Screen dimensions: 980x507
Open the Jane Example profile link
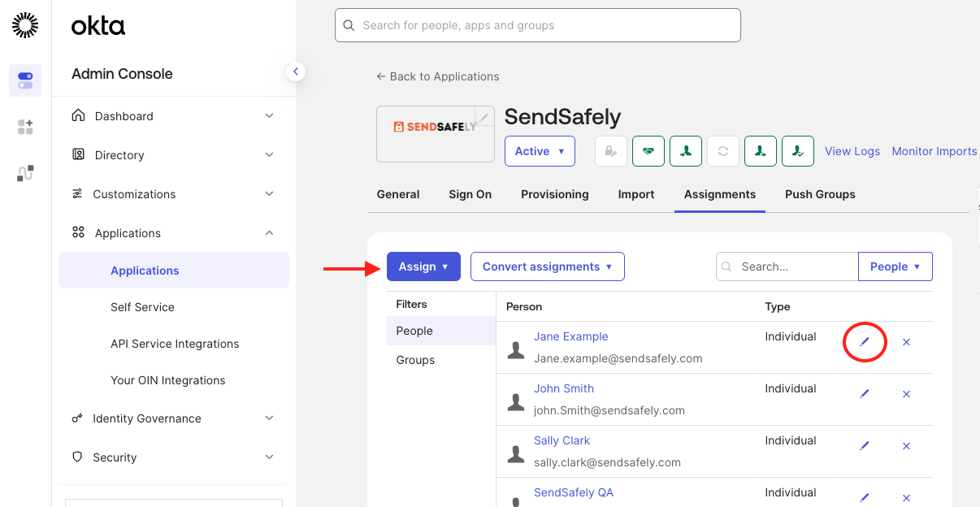pos(570,336)
